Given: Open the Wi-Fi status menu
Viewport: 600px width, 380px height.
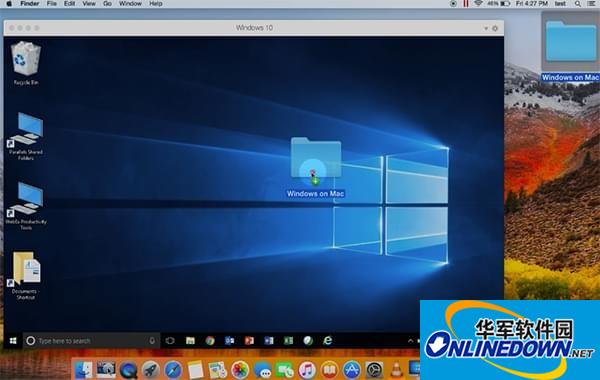Looking at the screenshot, I should tap(478, 4).
